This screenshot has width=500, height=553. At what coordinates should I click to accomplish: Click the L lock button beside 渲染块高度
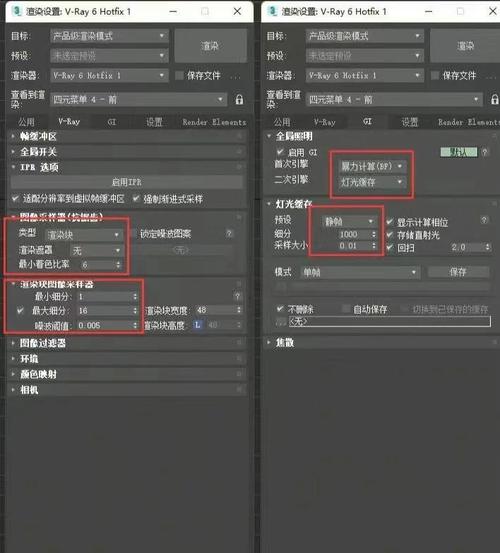[197, 325]
